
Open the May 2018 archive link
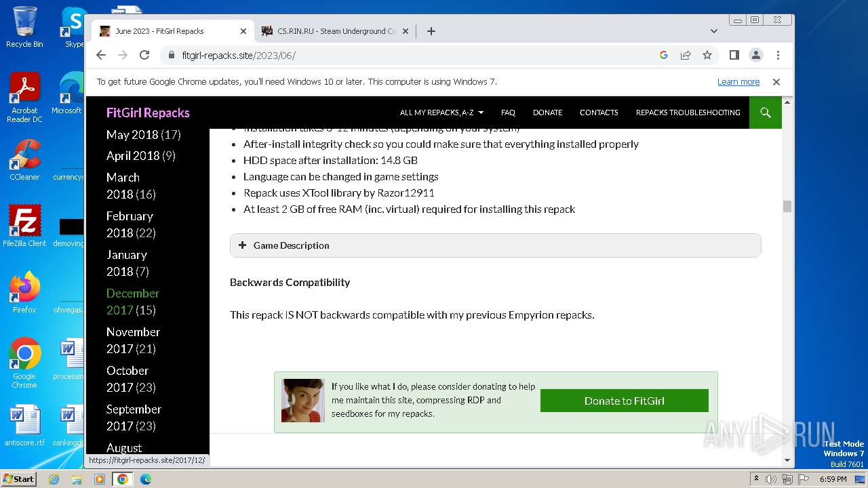pyautogui.click(x=132, y=134)
